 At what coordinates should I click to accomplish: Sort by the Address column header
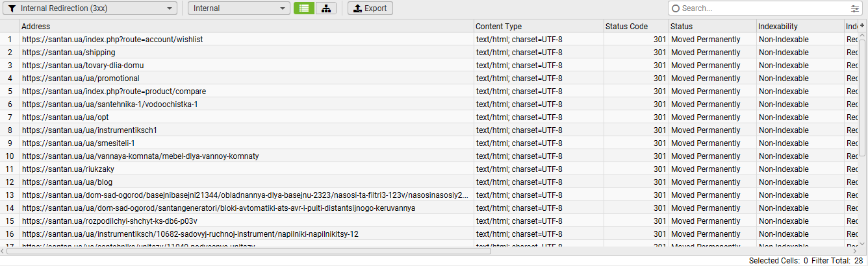point(247,27)
